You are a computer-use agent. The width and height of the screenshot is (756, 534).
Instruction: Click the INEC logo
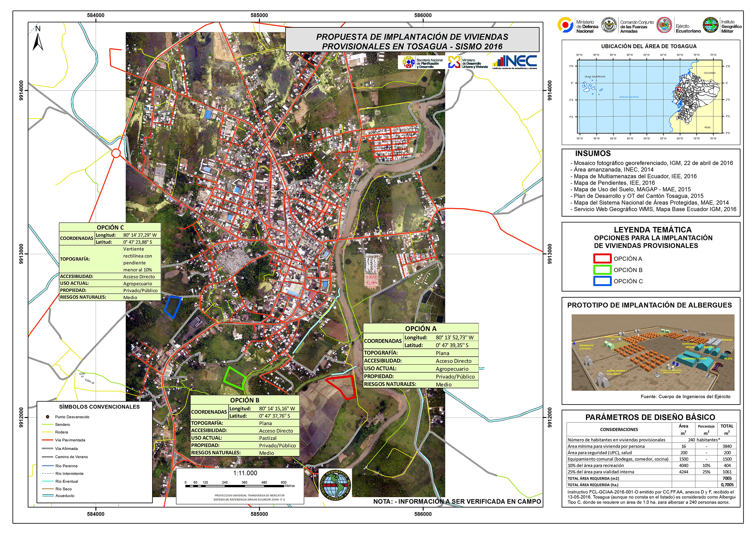coord(515,62)
